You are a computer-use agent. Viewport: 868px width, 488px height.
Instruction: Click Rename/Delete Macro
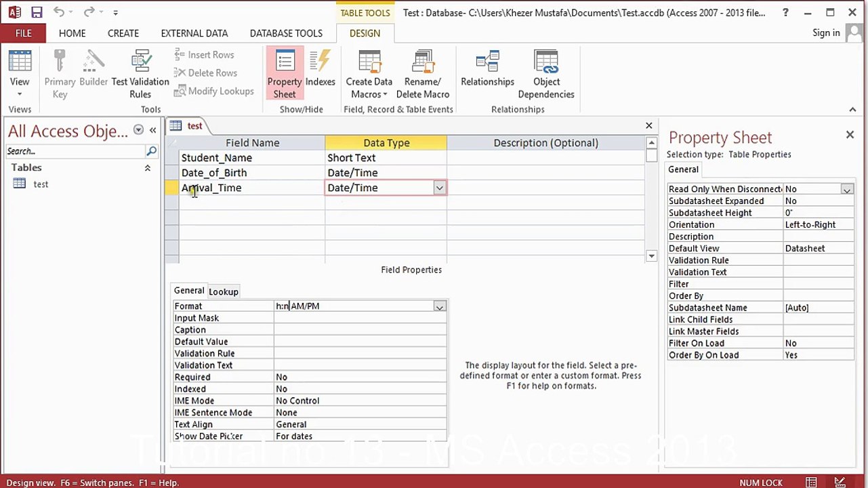(423, 75)
